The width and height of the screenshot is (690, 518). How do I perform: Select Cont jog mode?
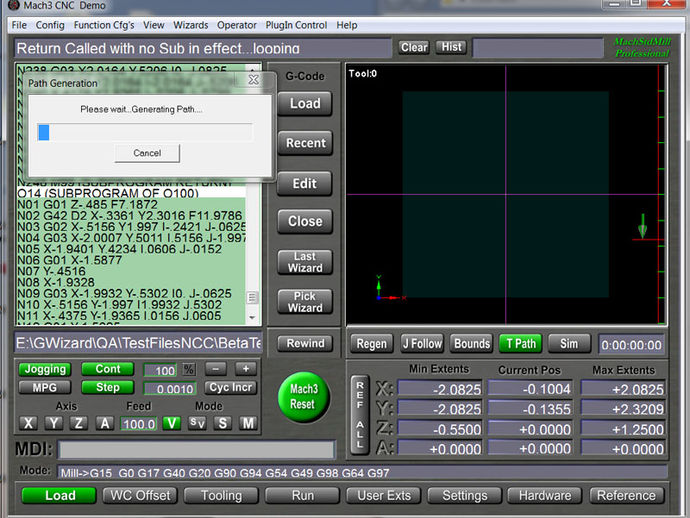(x=108, y=369)
